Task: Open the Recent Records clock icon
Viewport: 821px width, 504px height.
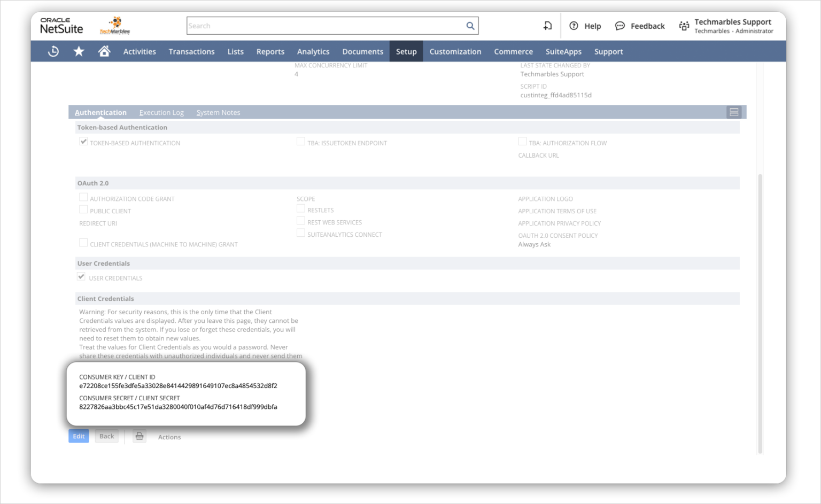Action: pos(53,51)
